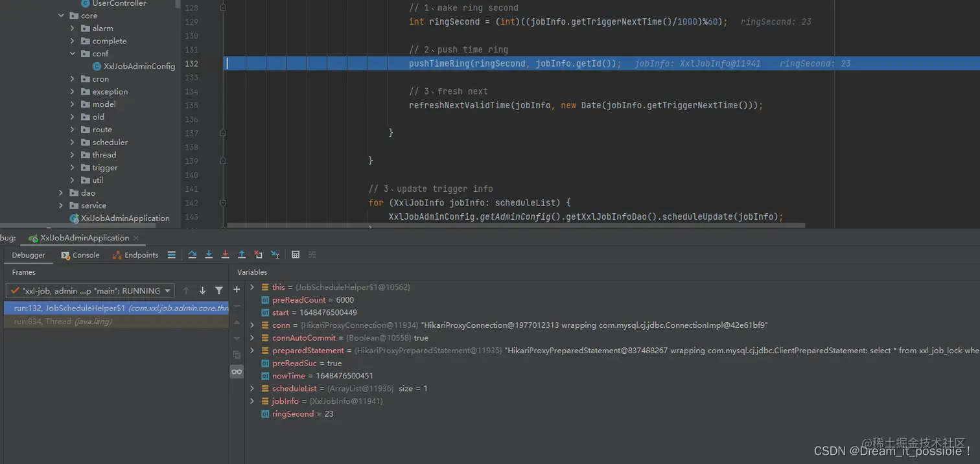Select the old folder in tree
The image size is (980, 464).
(98, 117)
